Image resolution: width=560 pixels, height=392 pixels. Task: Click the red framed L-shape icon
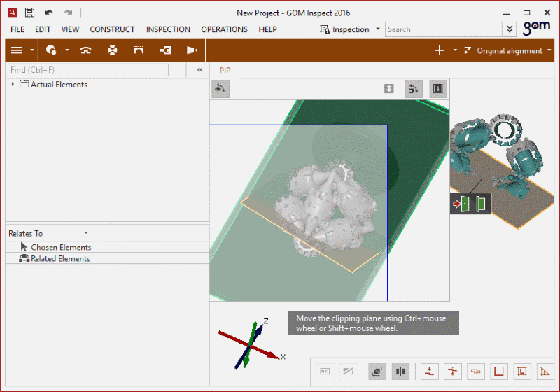[521, 372]
